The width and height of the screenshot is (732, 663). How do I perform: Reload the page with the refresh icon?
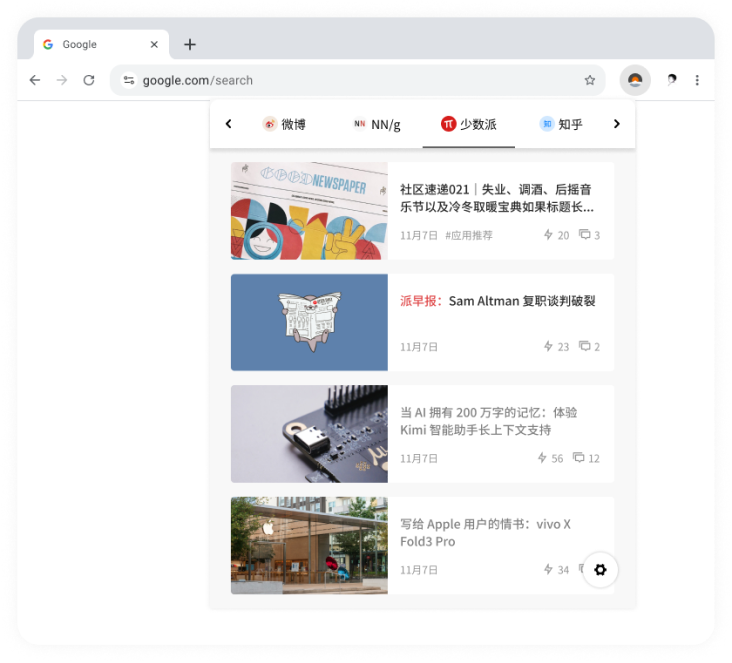coord(89,80)
